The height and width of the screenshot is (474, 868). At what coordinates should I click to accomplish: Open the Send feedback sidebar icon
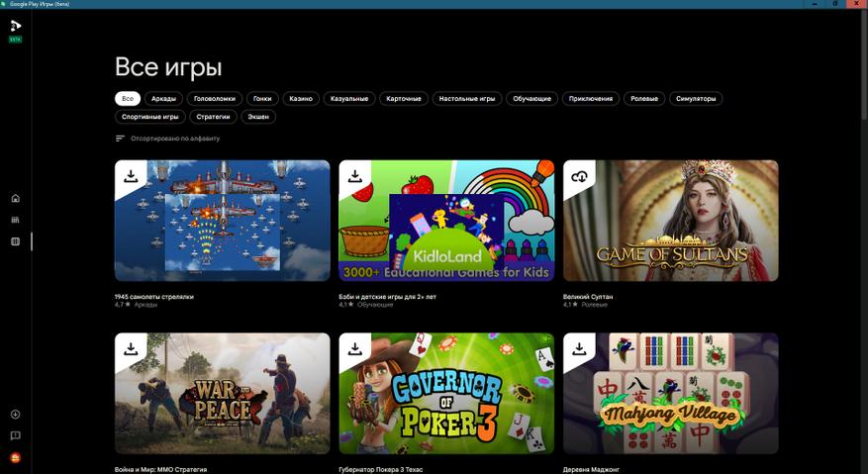tap(16, 435)
